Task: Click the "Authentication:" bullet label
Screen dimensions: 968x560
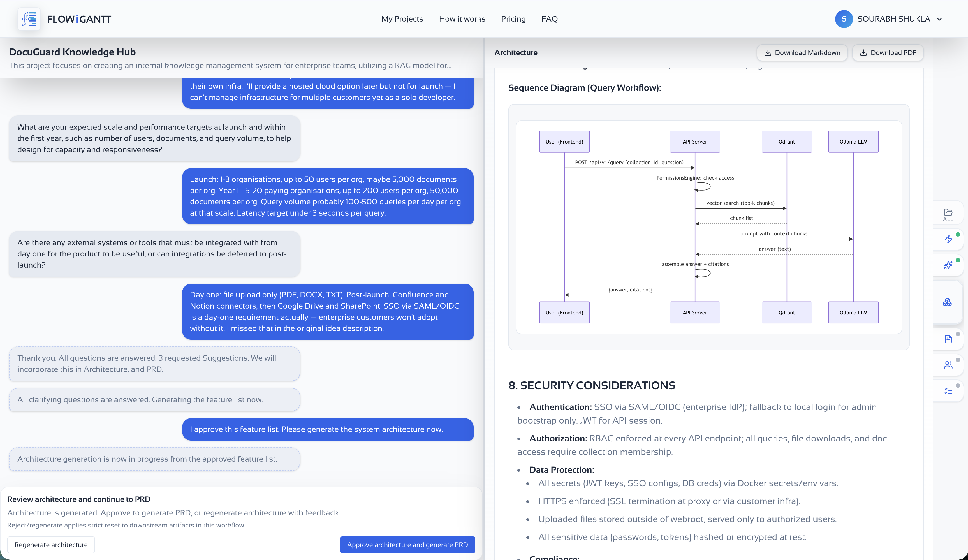Action: pos(561,407)
